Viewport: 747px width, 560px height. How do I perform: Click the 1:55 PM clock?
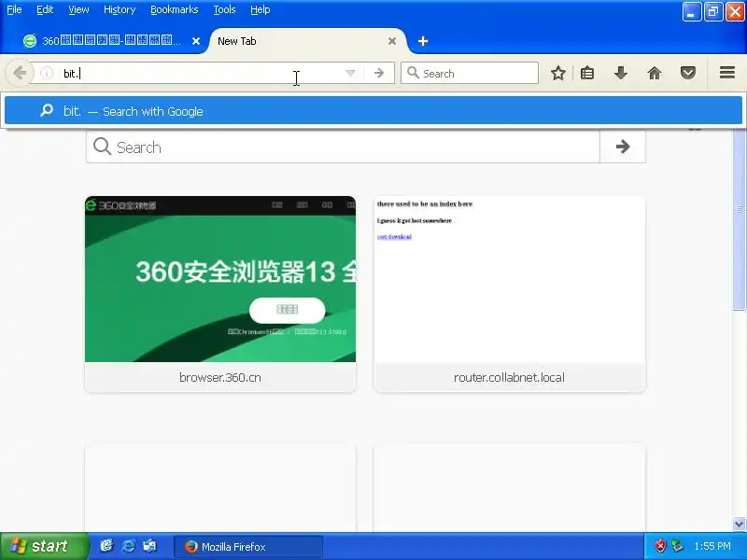click(x=712, y=546)
